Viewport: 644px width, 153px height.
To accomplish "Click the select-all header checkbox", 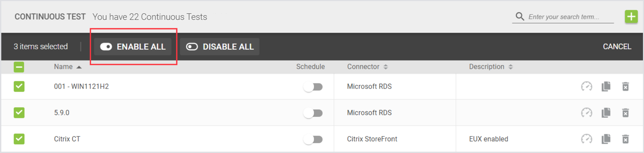I will point(19,67).
